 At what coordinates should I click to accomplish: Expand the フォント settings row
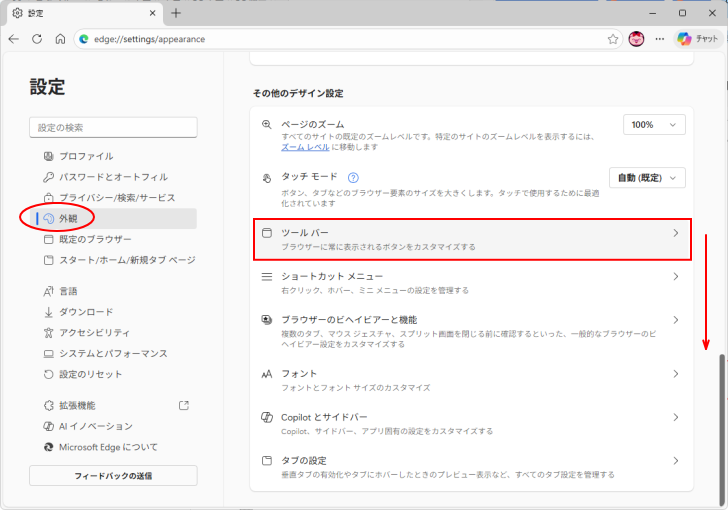(x=472, y=380)
